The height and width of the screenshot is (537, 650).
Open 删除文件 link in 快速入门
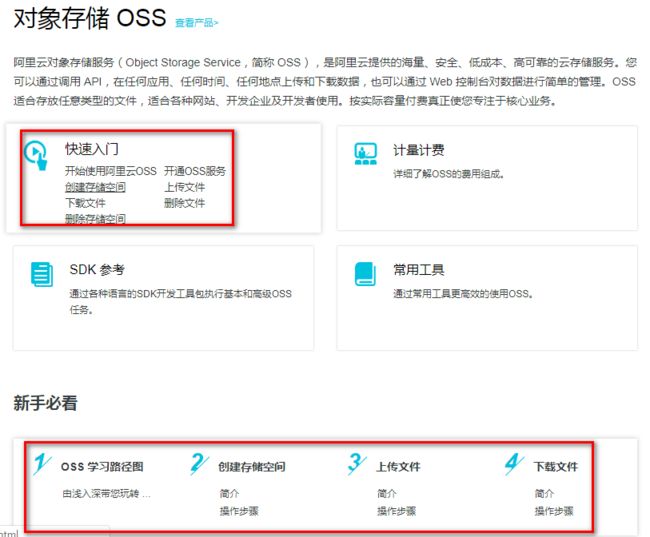[x=184, y=203]
